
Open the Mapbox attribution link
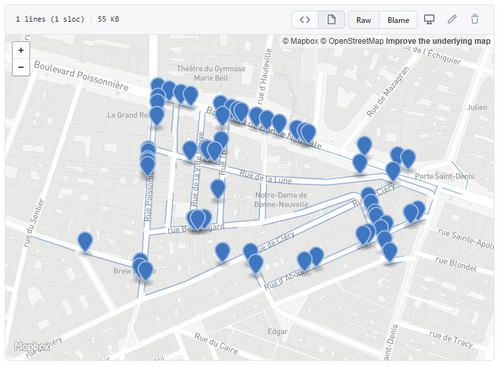tap(300, 41)
